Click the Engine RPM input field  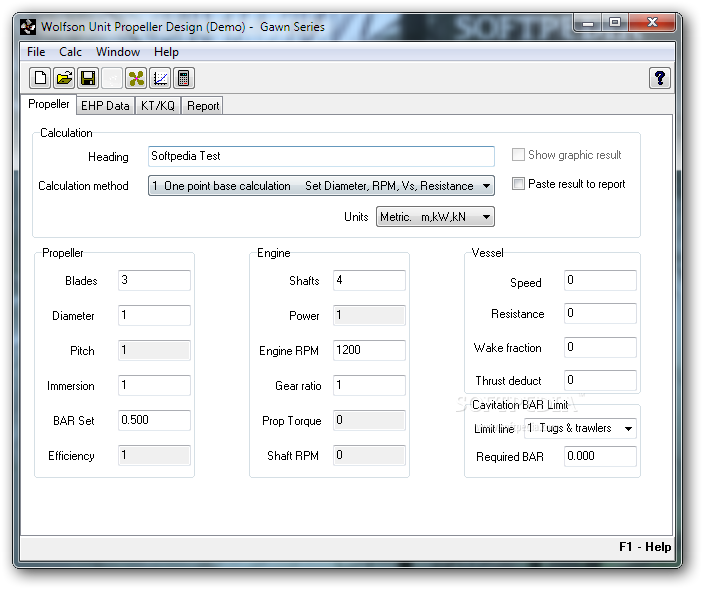pos(369,350)
